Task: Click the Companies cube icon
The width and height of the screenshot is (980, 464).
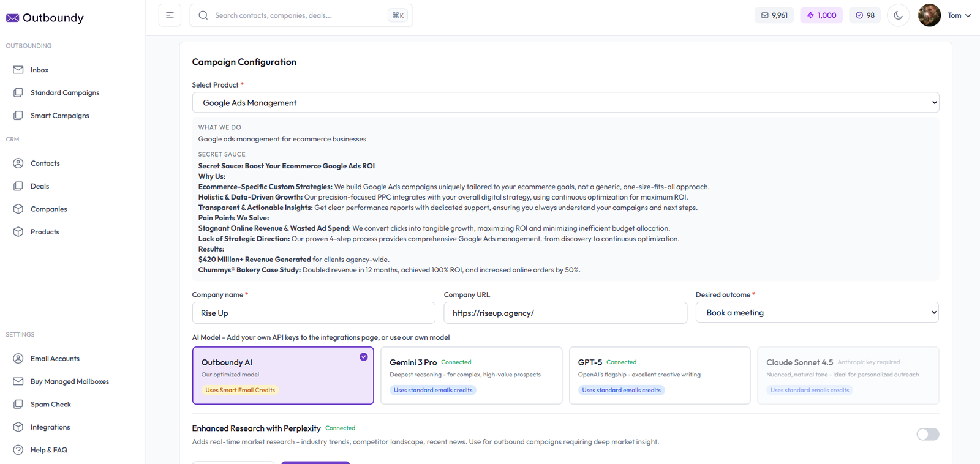Action: 18,209
